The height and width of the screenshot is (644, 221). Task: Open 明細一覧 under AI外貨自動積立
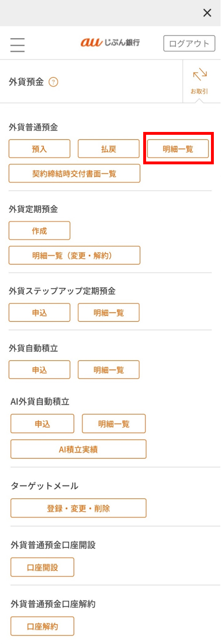click(114, 423)
